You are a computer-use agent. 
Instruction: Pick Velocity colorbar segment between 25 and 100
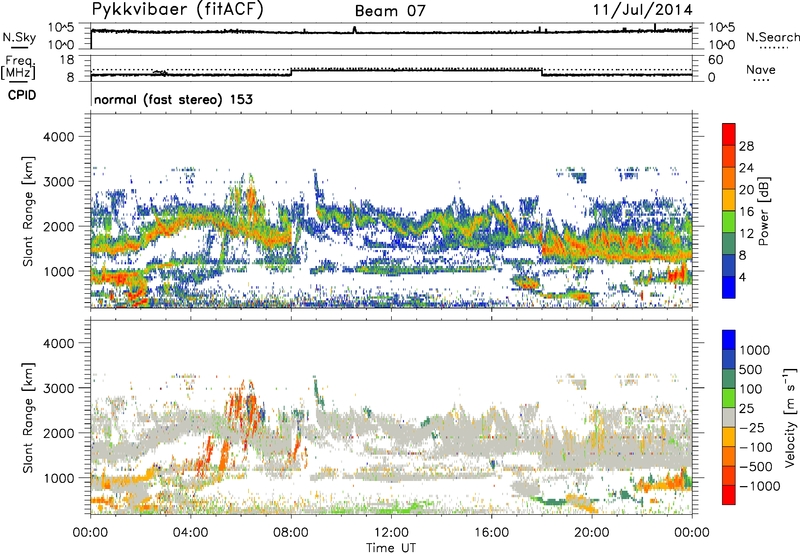tap(729, 398)
